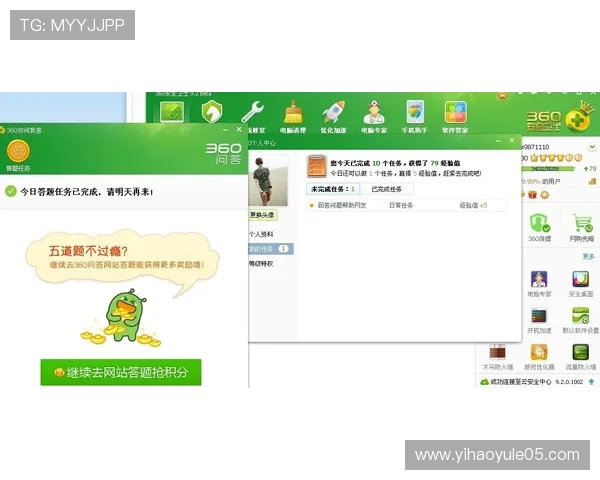This screenshot has height=480, width=600.
Task: Open the 开机加速 icon
Action: point(539,316)
